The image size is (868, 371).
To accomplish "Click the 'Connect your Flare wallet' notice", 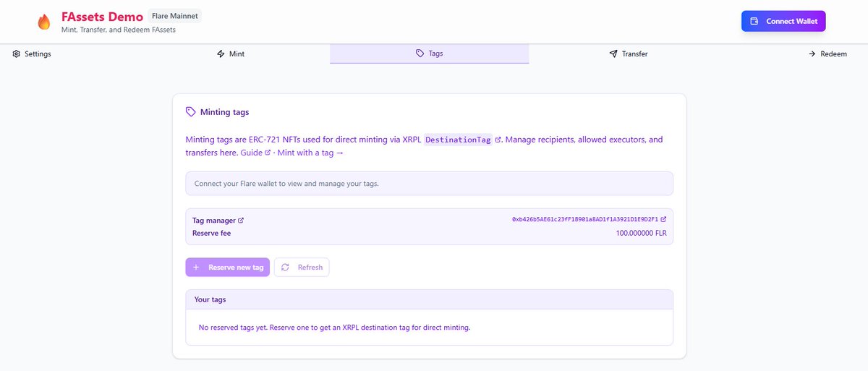I will [429, 183].
